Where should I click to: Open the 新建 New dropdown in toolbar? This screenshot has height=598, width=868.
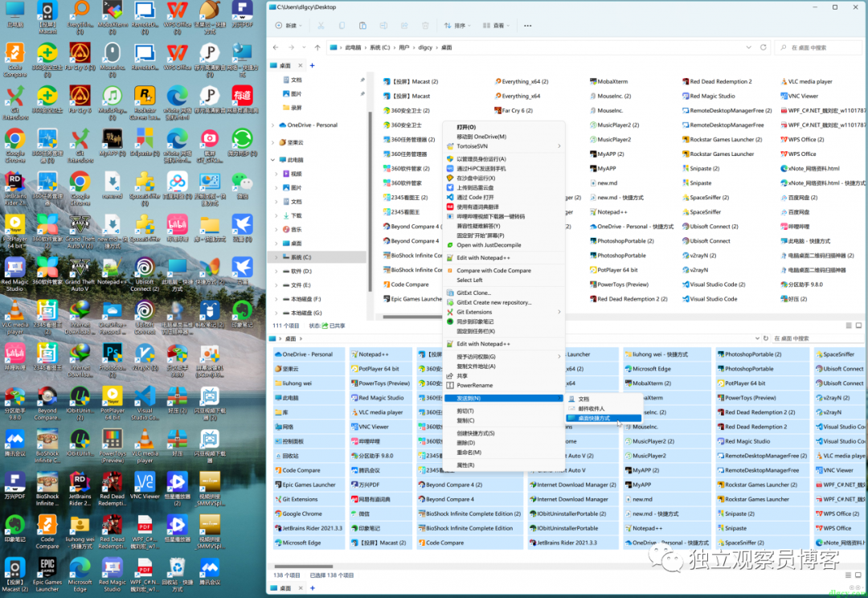(x=289, y=26)
